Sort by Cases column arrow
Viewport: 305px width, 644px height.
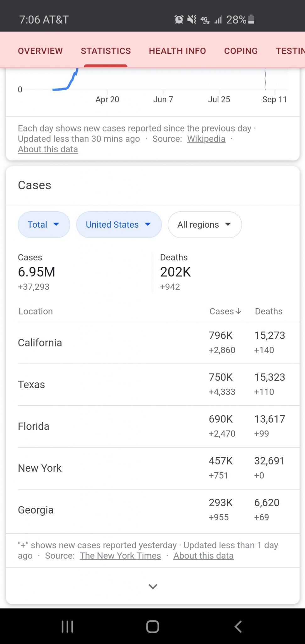(238, 311)
